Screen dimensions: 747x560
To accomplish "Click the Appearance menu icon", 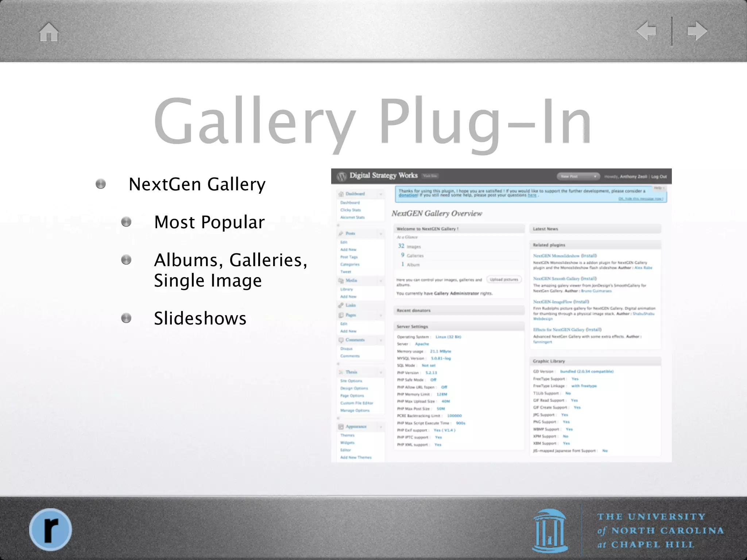I will click(x=341, y=427).
